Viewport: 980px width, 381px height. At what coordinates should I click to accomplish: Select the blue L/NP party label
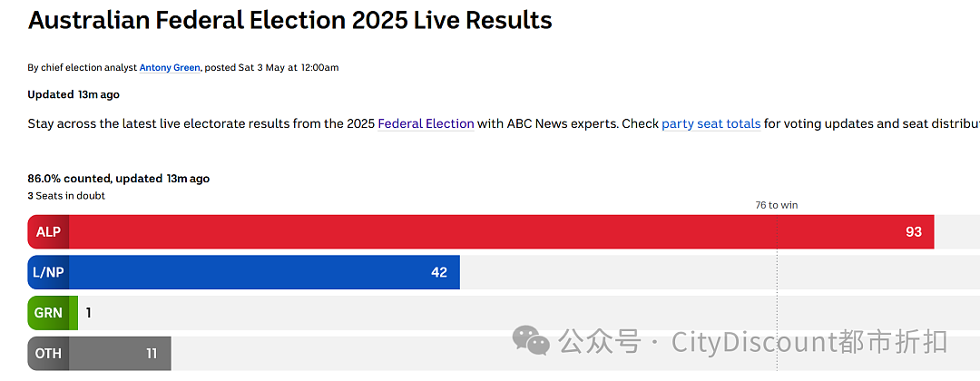[x=48, y=272]
